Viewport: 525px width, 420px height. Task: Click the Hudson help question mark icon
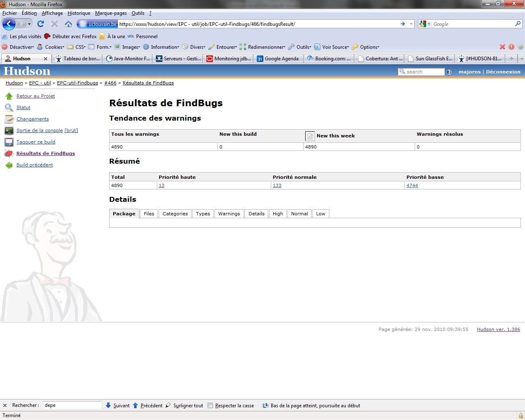click(449, 72)
